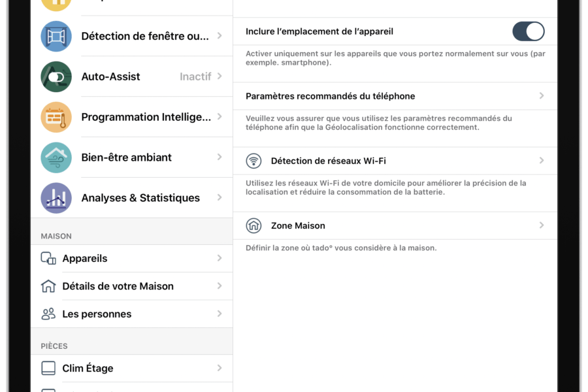
Task: Tap the Clim Étage room icon
Action: (48, 368)
